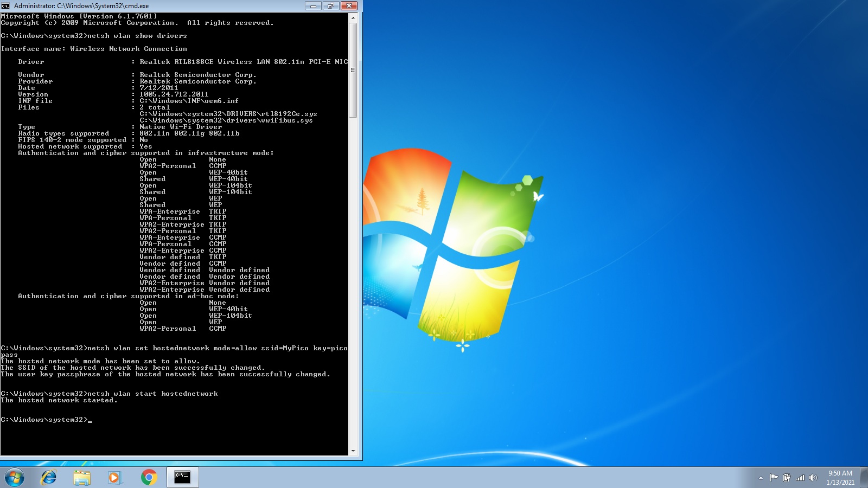Click the scrollbar down arrow
Screen dimensions: 868x488
coord(353,452)
